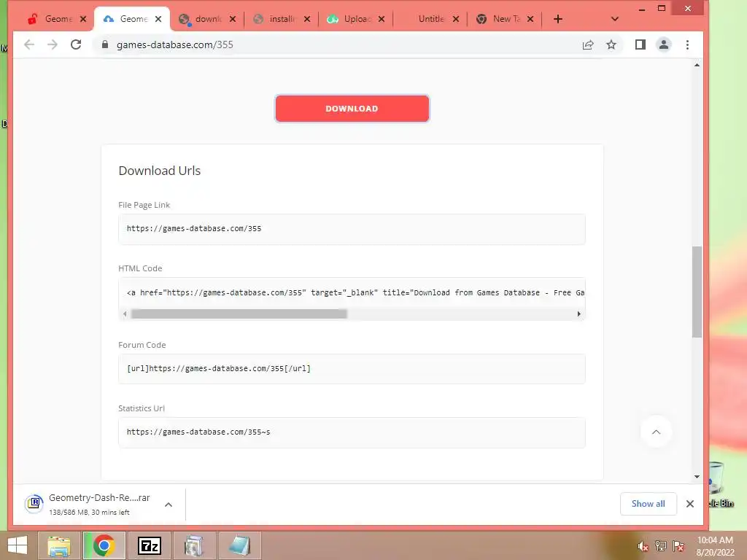Click the notepad taskbar icon
The height and width of the screenshot is (560, 747).
click(239, 545)
